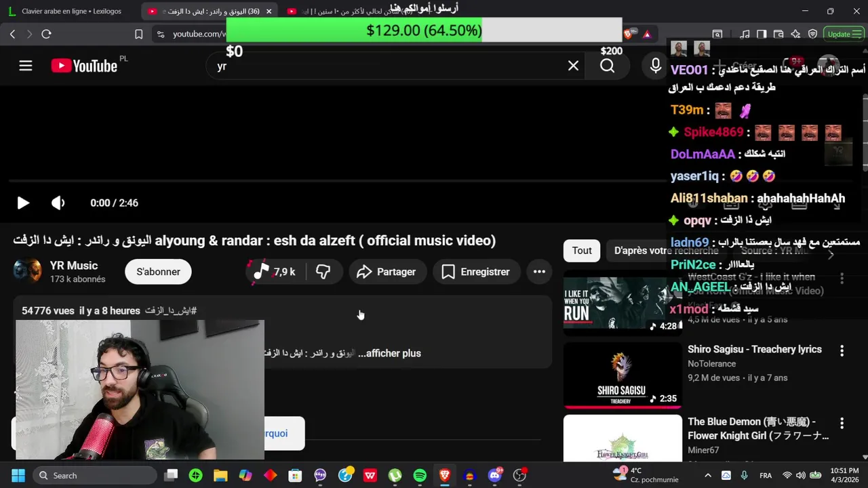Toggle the Brave sidebar panel

tap(762, 34)
